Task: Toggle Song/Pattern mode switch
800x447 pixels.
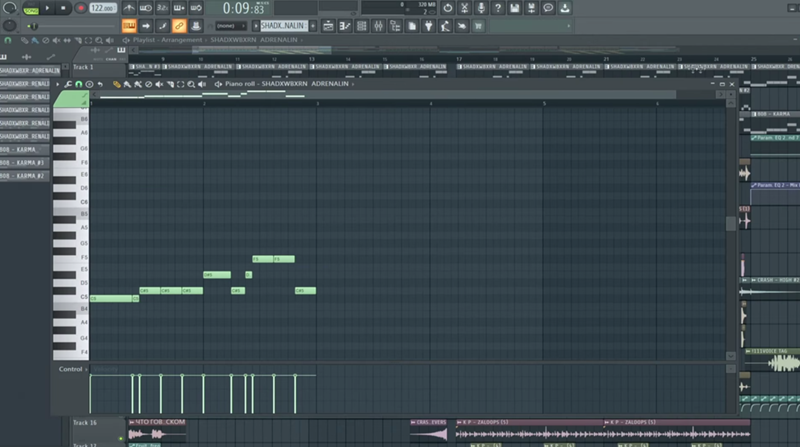Action: pos(31,8)
